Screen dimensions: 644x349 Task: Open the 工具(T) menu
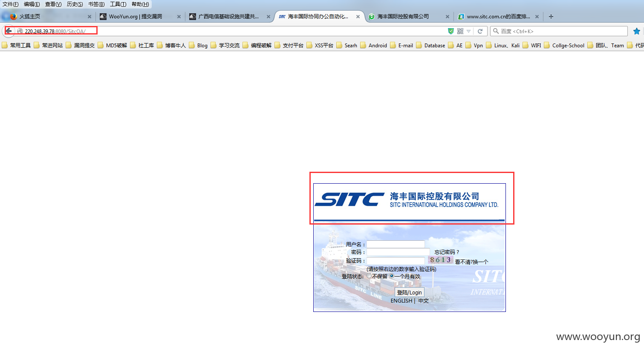pos(118,4)
